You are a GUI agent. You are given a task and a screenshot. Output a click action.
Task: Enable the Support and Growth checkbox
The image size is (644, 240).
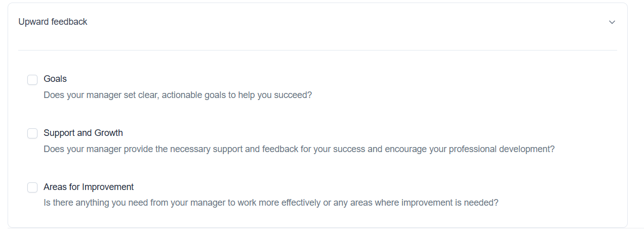coord(32,133)
